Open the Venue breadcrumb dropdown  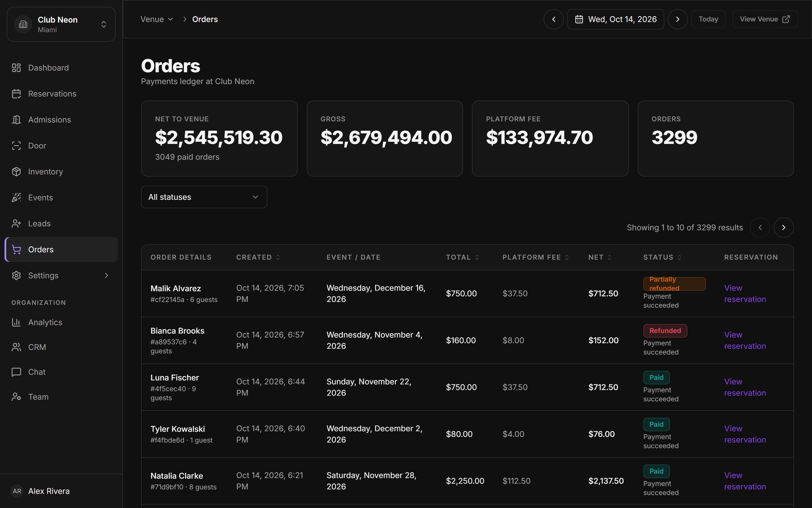(x=157, y=19)
